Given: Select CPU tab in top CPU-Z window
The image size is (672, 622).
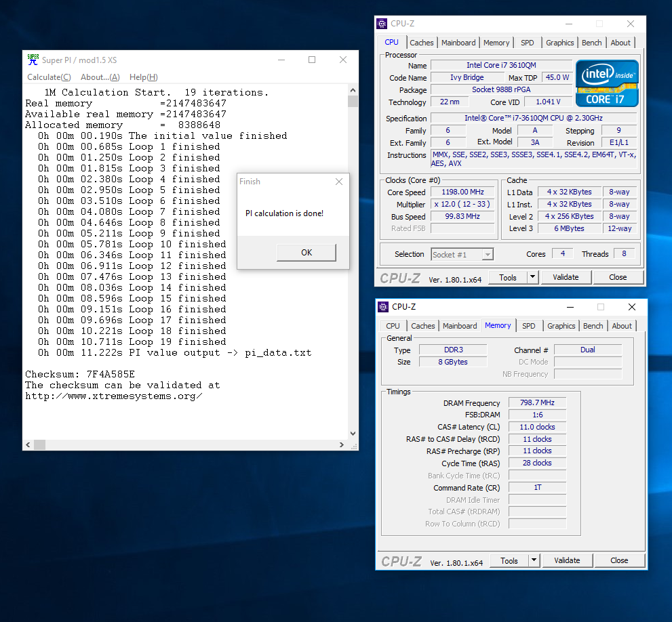Looking at the screenshot, I should click(391, 42).
